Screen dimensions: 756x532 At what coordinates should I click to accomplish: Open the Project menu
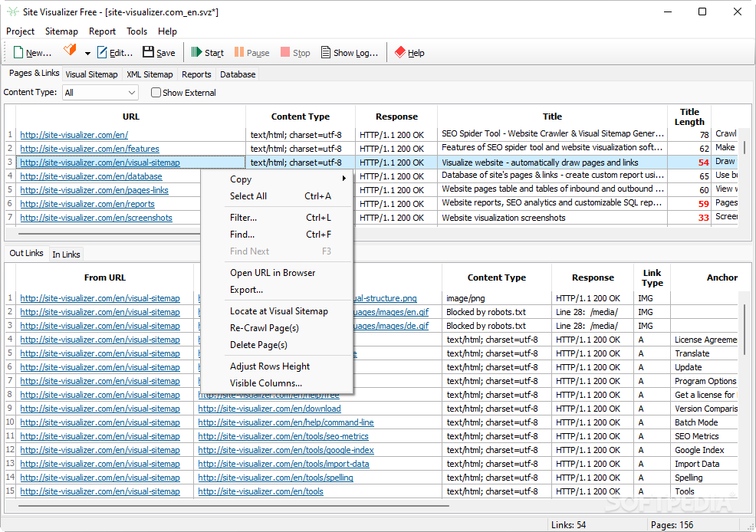(x=20, y=31)
